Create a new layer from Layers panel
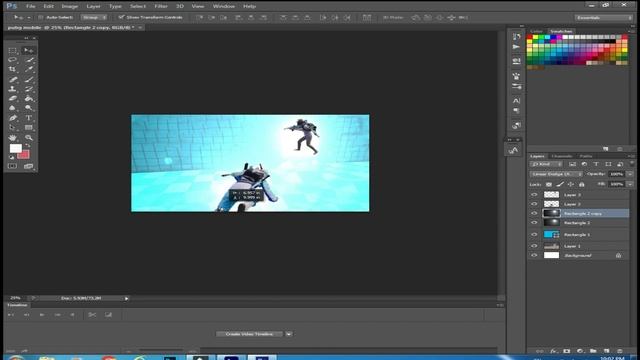Viewport: 640px width, 360px height. pos(607,351)
